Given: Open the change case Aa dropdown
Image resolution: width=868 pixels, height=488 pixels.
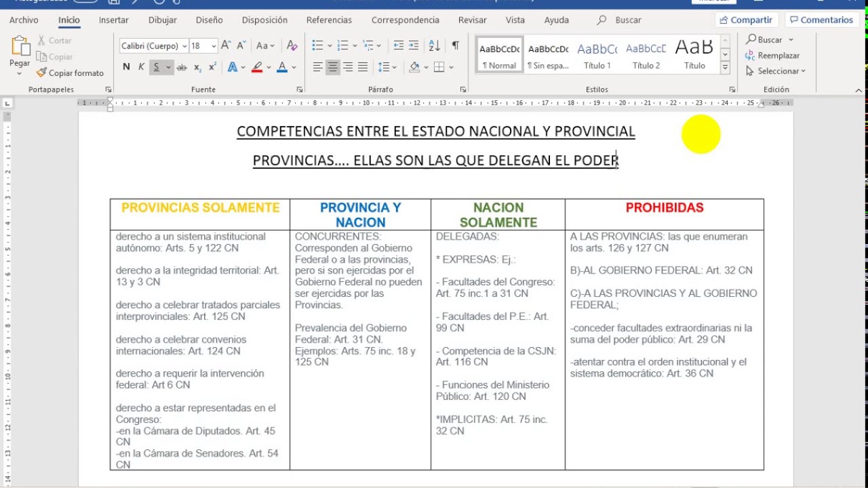Looking at the screenshot, I should (265, 45).
